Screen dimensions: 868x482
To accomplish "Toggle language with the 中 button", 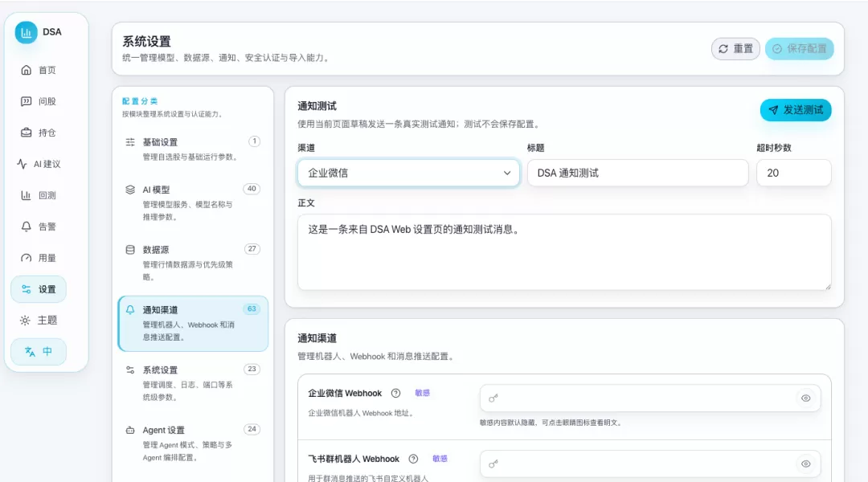I will (39, 351).
